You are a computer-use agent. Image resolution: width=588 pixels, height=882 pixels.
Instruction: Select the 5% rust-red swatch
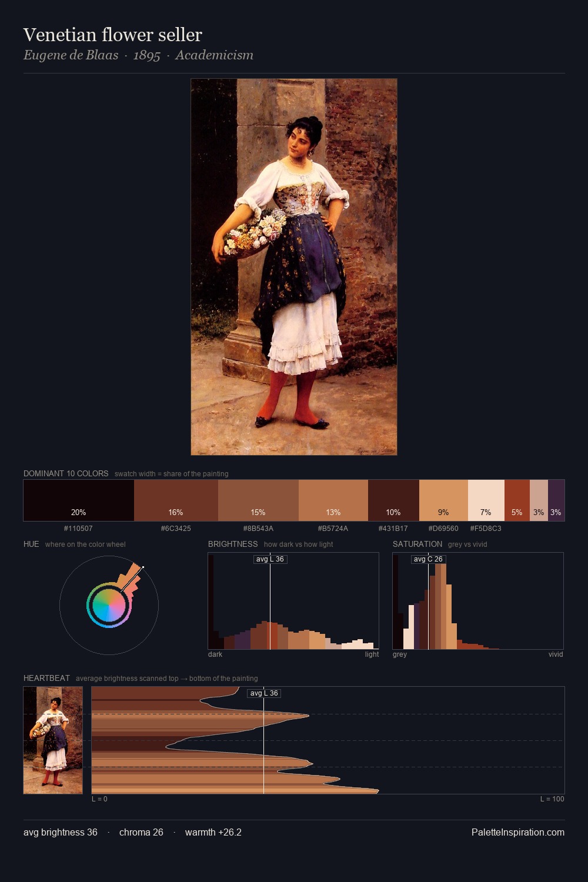tap(517, 500)
